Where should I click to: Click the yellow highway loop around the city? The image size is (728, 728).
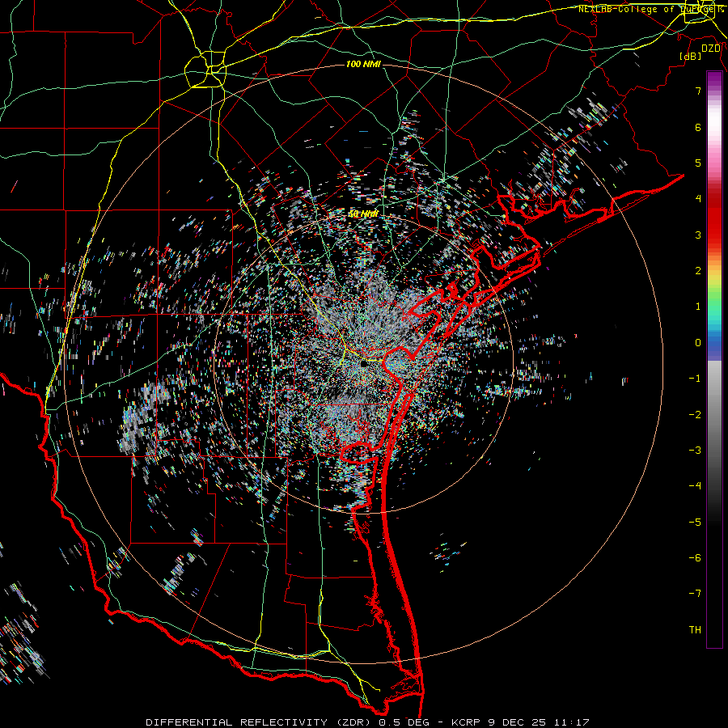(205, 70)
